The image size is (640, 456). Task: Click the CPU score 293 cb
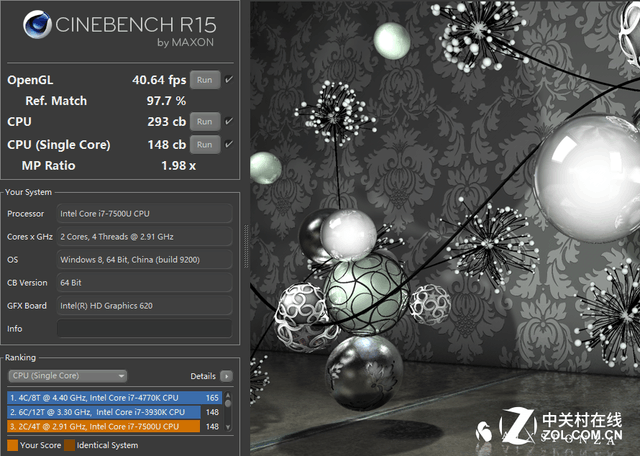point(167,122)
